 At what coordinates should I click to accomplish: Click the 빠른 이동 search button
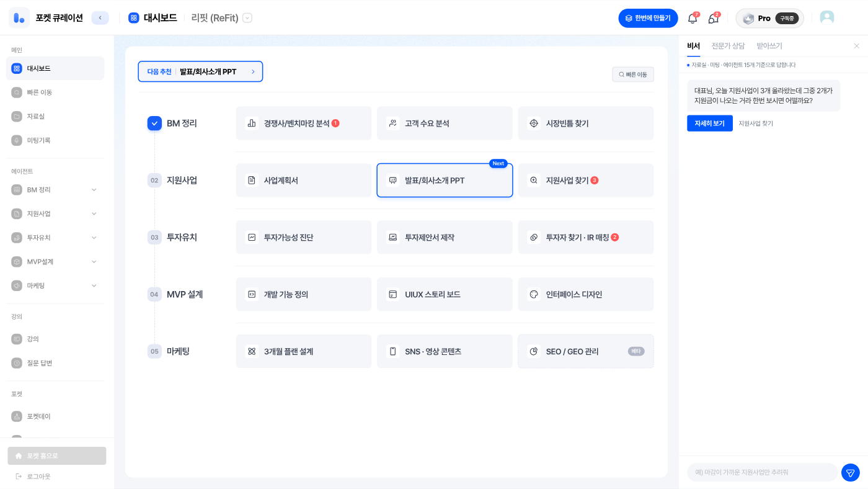coord(633,74)
